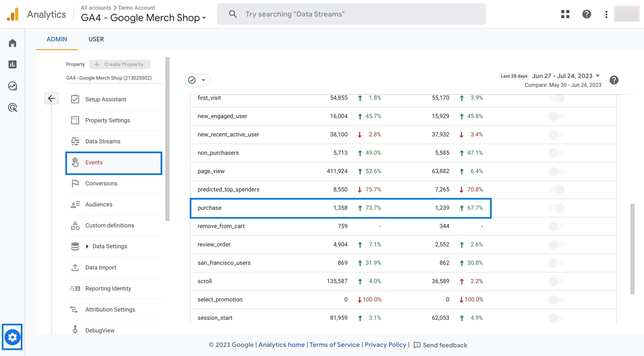Switch to the ADMIN tab
Image resolution: width=644 pixels, height=356 pixels.
click(x=57, y=39)
